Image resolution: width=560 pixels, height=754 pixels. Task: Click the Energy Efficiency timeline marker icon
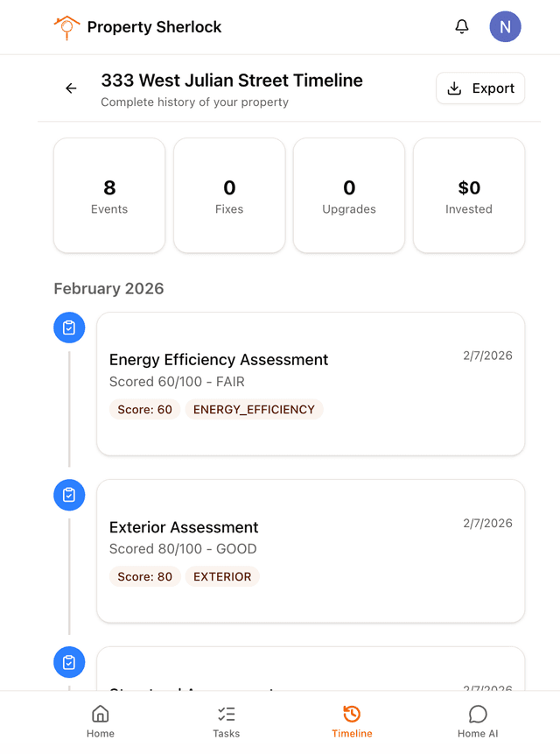click(69, 328)
